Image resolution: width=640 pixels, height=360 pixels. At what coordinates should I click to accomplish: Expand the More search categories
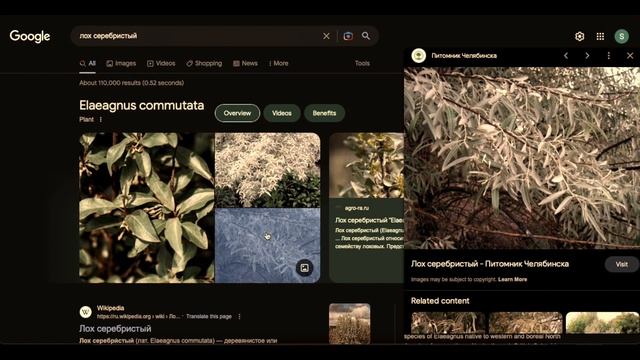tap(278, 64)
